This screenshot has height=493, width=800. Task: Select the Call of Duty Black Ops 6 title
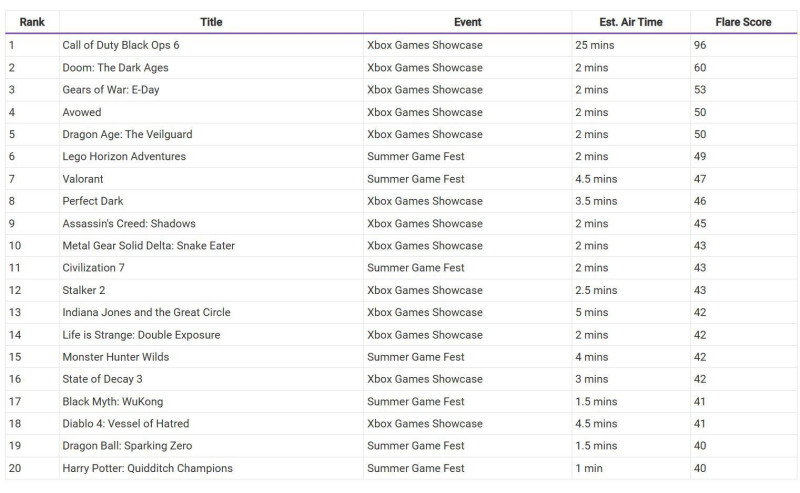(121, 45)
